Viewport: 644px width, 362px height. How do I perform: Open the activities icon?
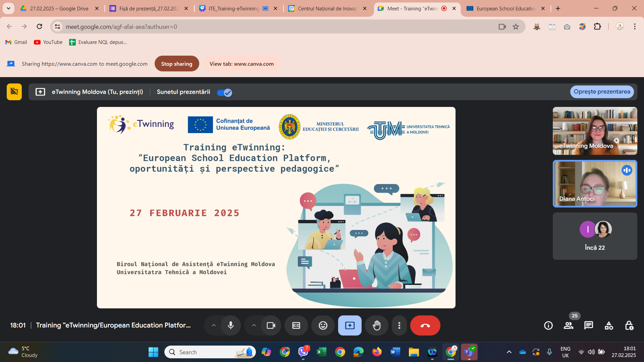[x=608, y=325]
